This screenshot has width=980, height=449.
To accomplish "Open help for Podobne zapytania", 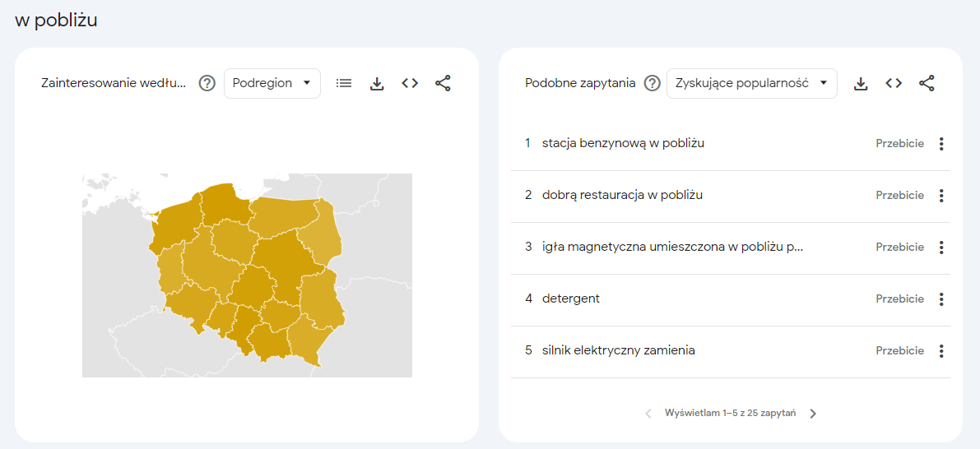I will point(652,83).
